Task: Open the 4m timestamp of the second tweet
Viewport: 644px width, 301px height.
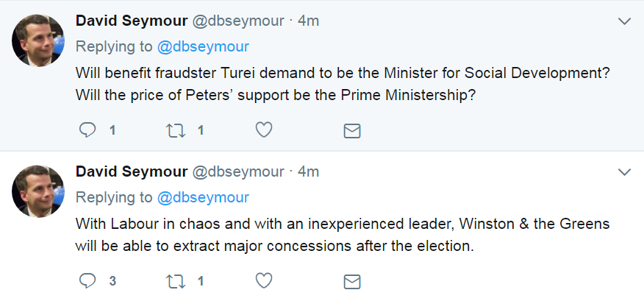Action: [308, 171]
